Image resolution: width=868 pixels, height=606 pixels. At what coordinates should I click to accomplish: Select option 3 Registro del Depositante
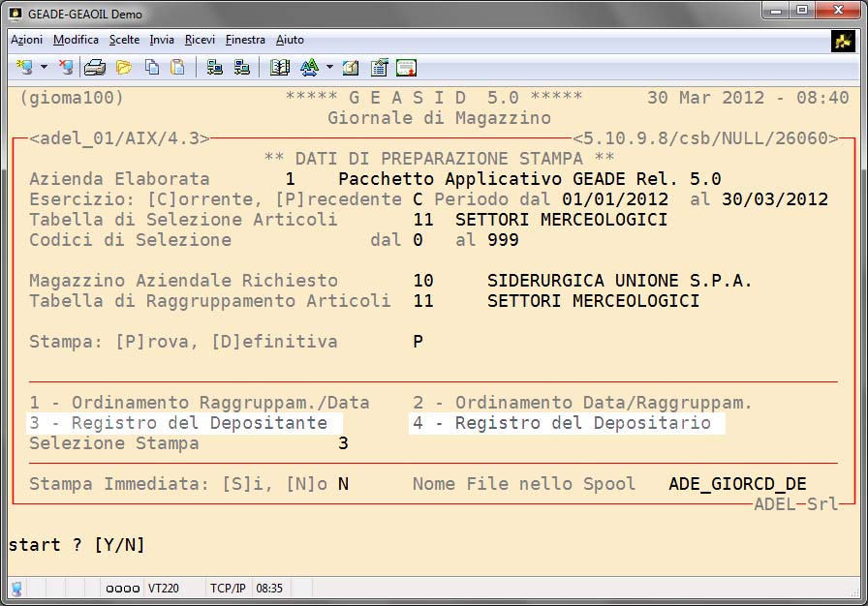pyautogui.click(x=184, y=423)
